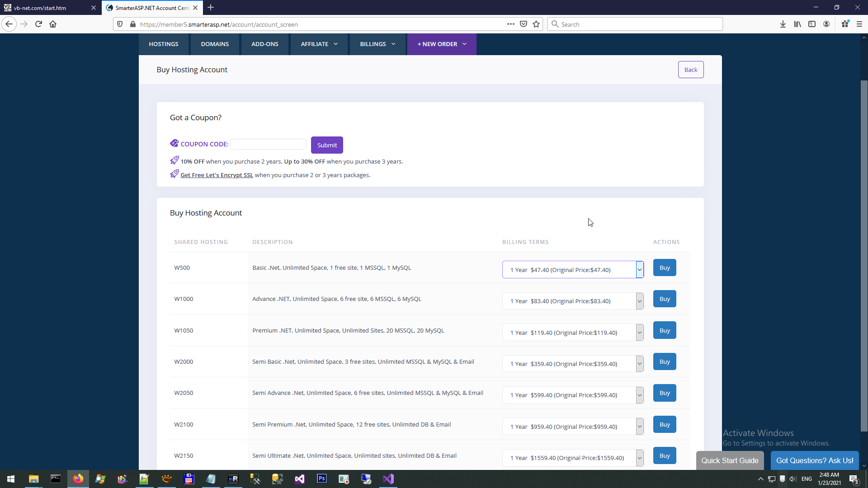
Task: Open Photoshop from the taskbar
Action: click(x=321, y=479)
